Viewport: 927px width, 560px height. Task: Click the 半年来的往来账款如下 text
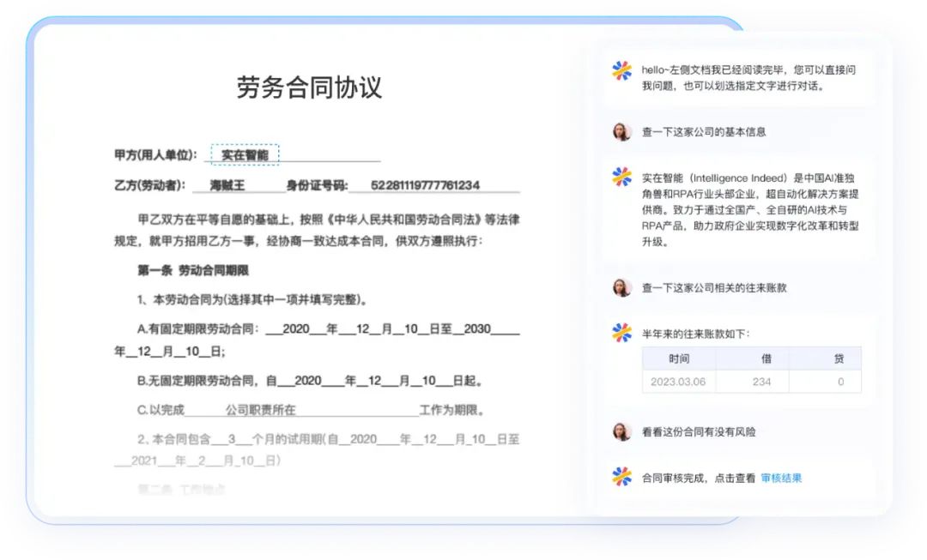[x=695, y=334]
